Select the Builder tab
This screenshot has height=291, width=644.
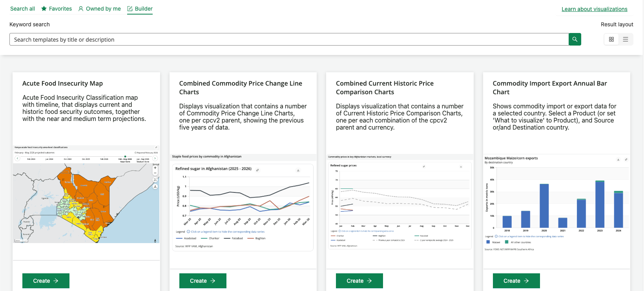[x=140, y=9]
